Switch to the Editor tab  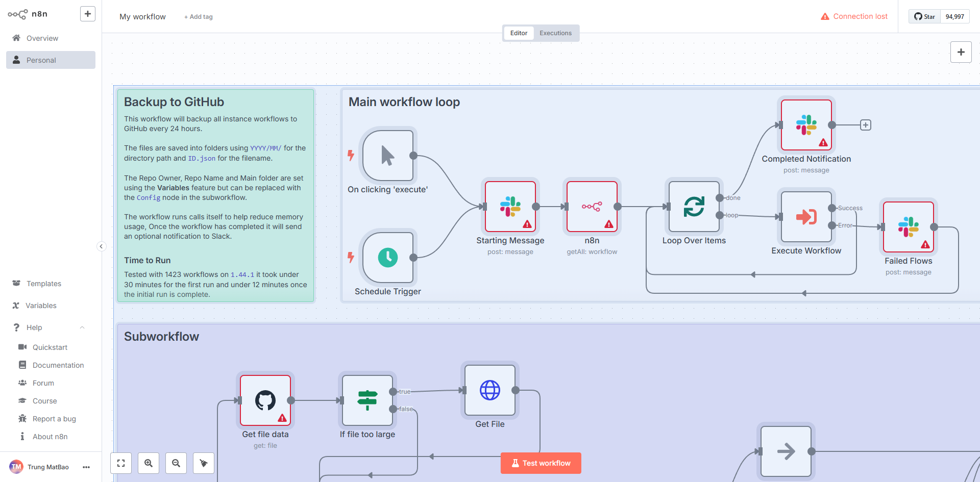coord(519,33)
